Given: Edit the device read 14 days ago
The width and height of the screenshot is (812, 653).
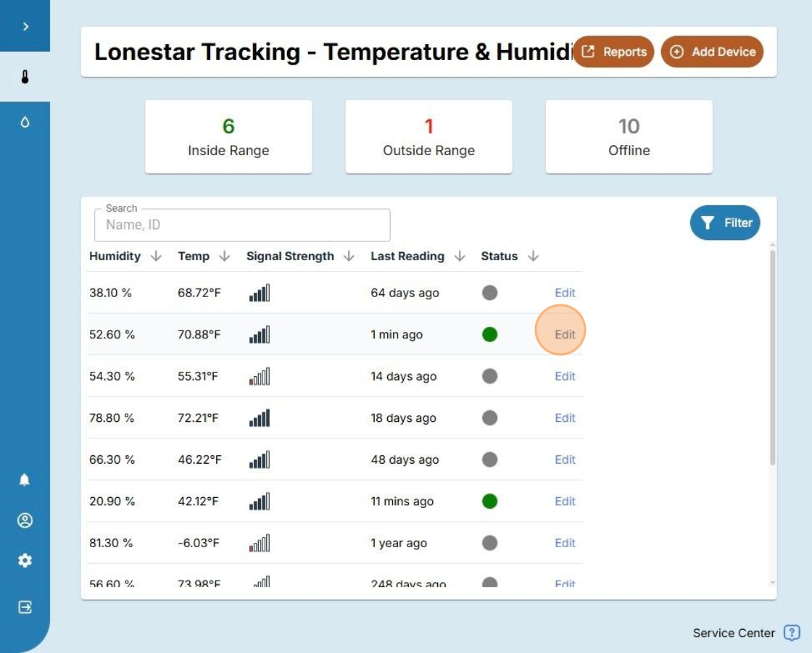Looking at the screenshot, I should point(565,376).
